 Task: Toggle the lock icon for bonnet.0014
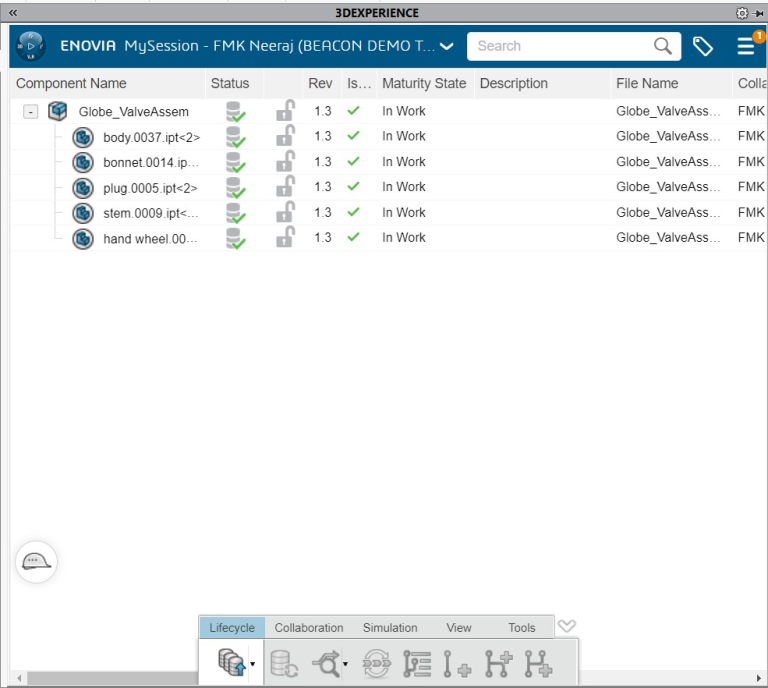pyautogui.click(x=286, y=161)
